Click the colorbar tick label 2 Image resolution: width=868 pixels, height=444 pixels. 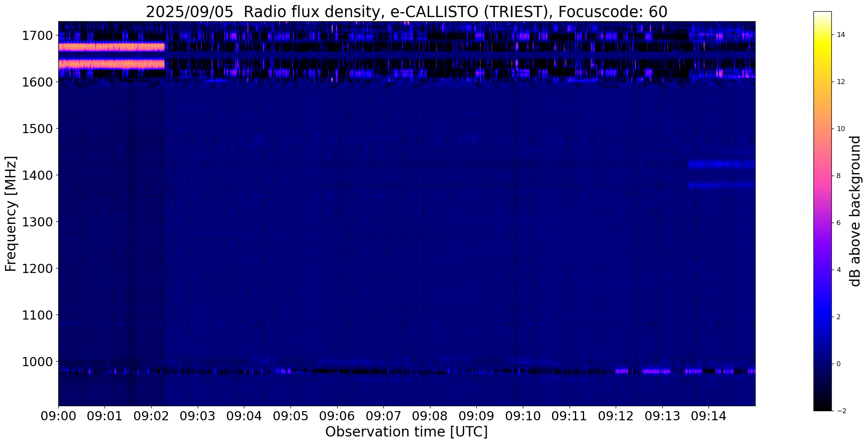(x=838, y=317)
